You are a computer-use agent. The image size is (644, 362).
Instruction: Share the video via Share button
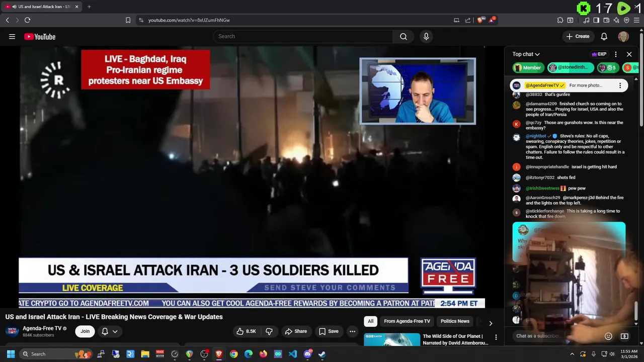pyautogui.click(x=295, y=331)
